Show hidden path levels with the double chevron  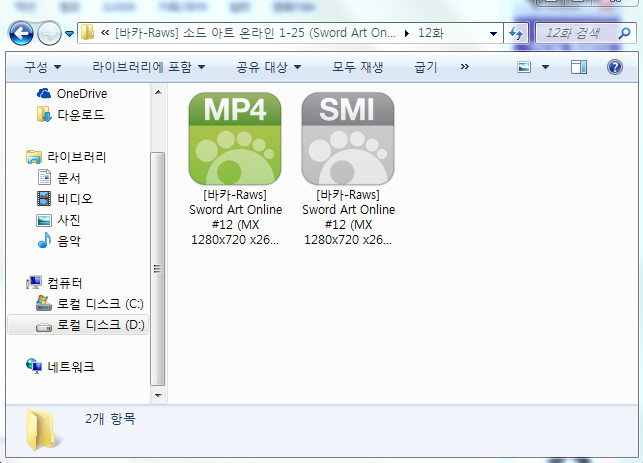(105, 33)
